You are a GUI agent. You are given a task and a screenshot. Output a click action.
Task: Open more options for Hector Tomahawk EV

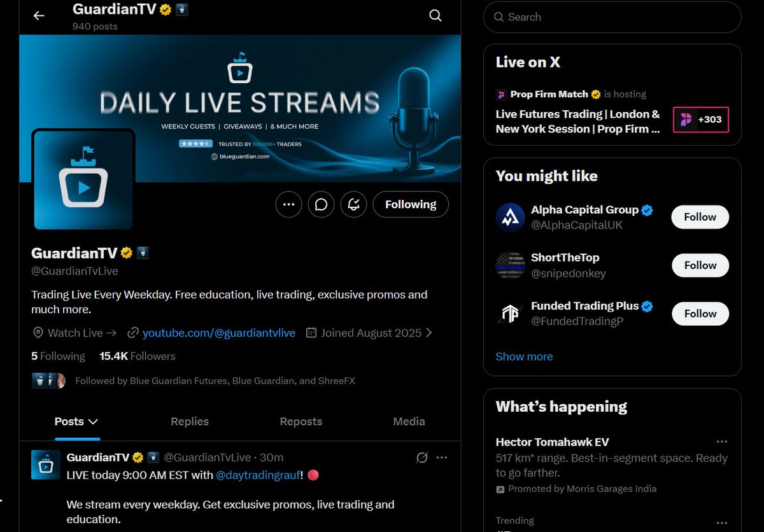[721, 442]
